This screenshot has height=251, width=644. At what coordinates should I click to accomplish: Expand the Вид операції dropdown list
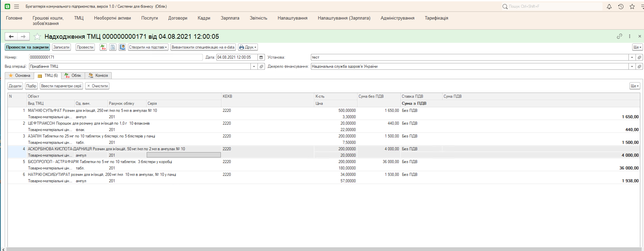[x=254, y=66]
